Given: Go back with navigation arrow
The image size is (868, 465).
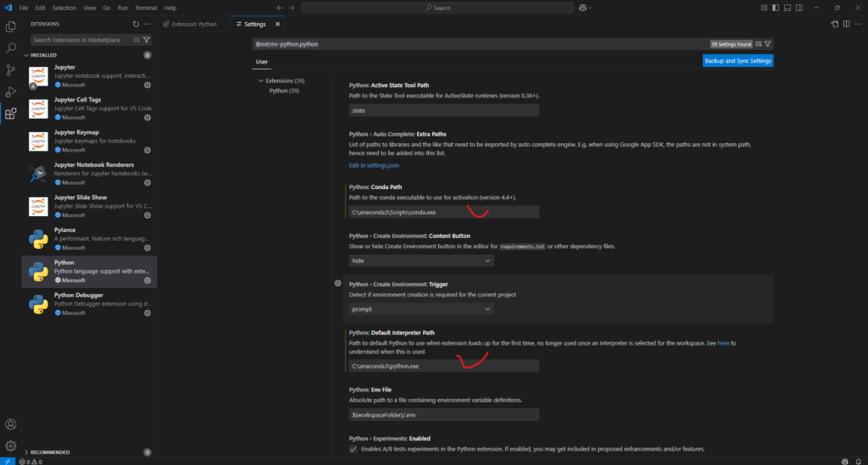Looking at the screenshot, I should point(280,8).
